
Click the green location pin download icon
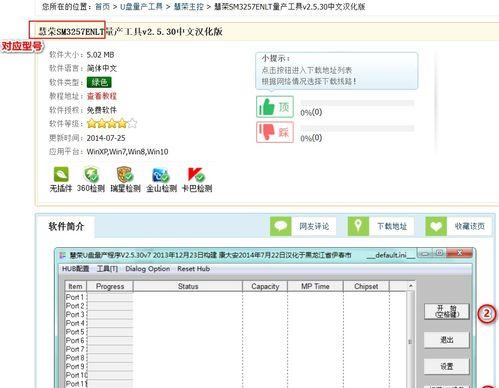(358, 226)
